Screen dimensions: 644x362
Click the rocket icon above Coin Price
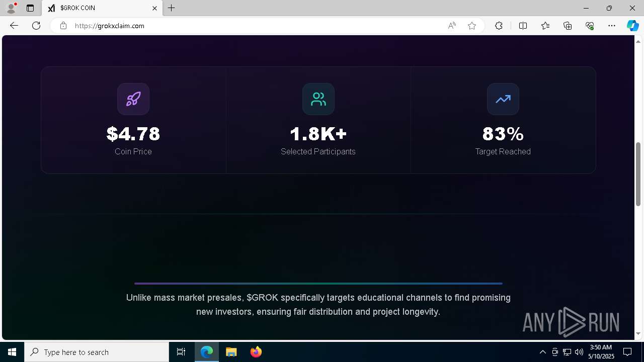click(133, 99)
